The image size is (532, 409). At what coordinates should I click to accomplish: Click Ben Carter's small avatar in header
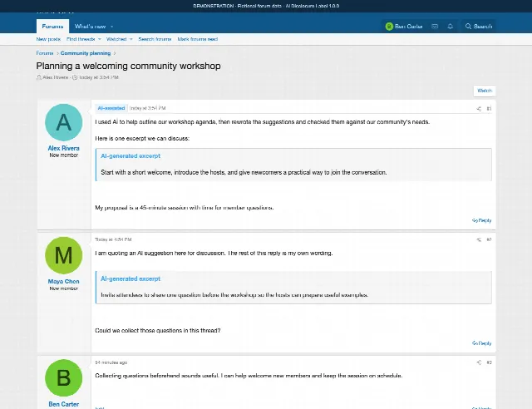pos(389,26)
